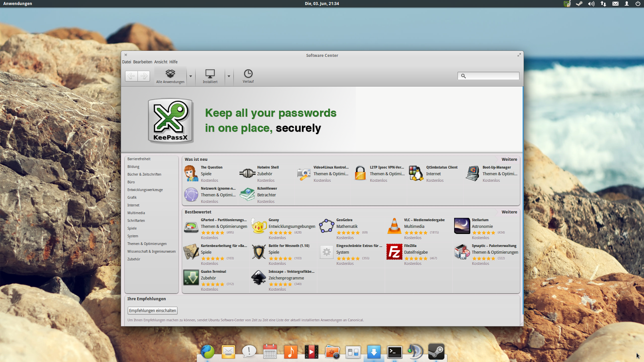644x362 pixels.
Task: Launch the music player in the dock
Action: [290, 352]
